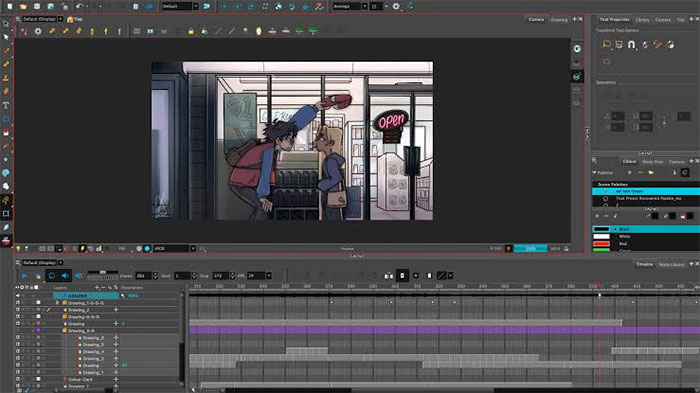Switch to the Node Library tab
Image resolution: width=700 pixels, height=393 pixels.
(671, 264)
